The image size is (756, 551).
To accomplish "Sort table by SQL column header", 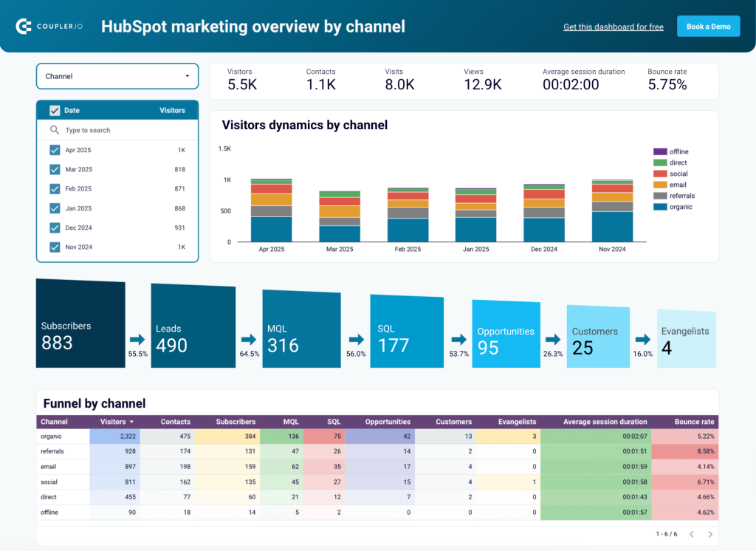I will [x=334, y=422].
